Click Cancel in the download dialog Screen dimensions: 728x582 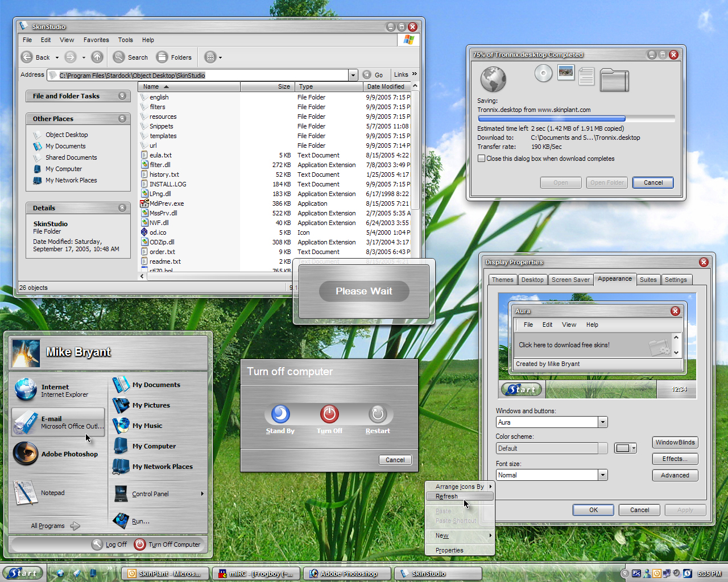(653, 182)
